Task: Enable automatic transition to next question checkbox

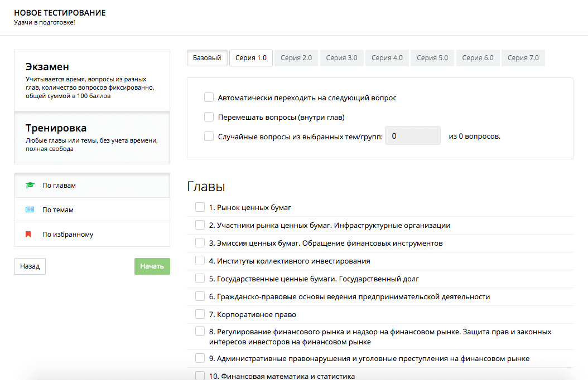Action: tap(209, 98)
